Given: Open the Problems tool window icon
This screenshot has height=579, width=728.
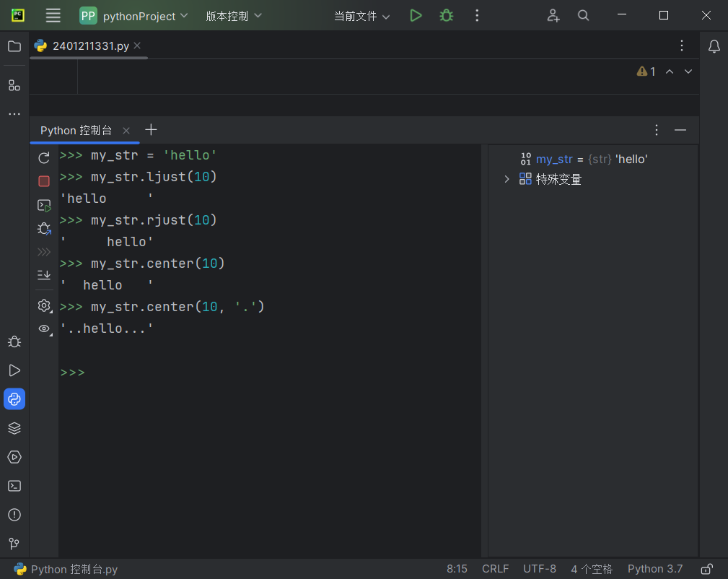Looking at the screenshot, I should point(14,515).
